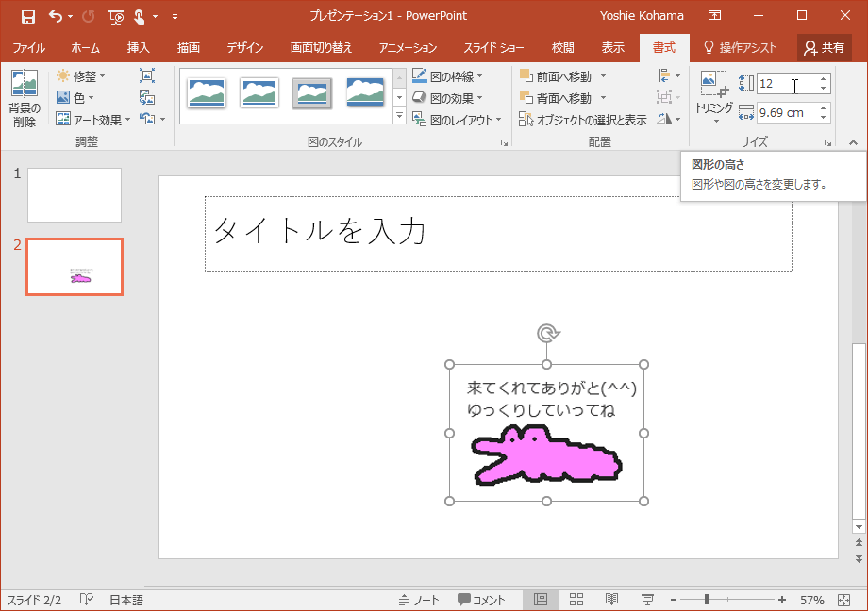Screen dimensions: 868x611
Task: Open the アート効果 dropdown
Action: [x=93, y=120]
